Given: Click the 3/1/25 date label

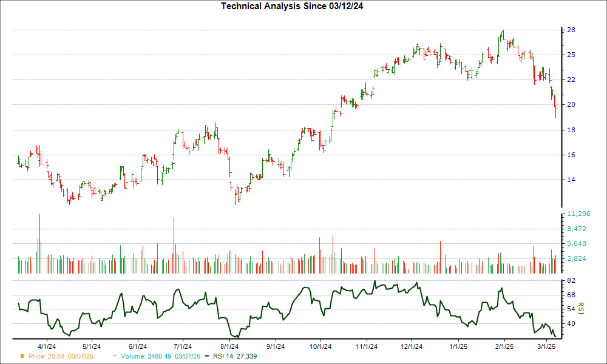Looking at the screenshot, I should pos(546,346).
